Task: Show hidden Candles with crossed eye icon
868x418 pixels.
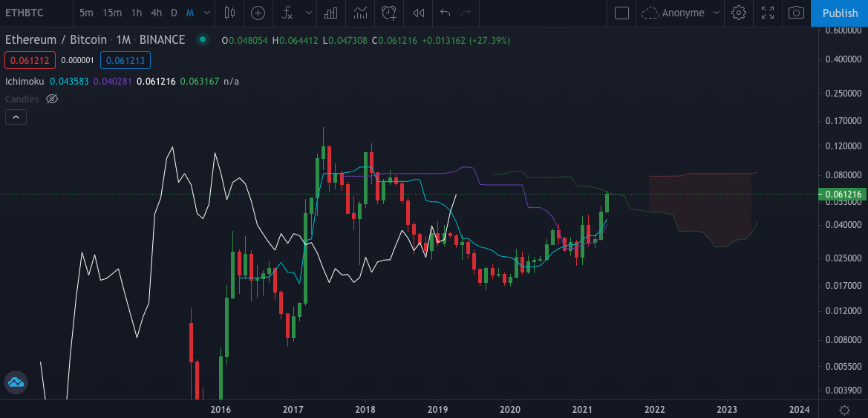Action: pyautogui.click(x=52, y=99)
